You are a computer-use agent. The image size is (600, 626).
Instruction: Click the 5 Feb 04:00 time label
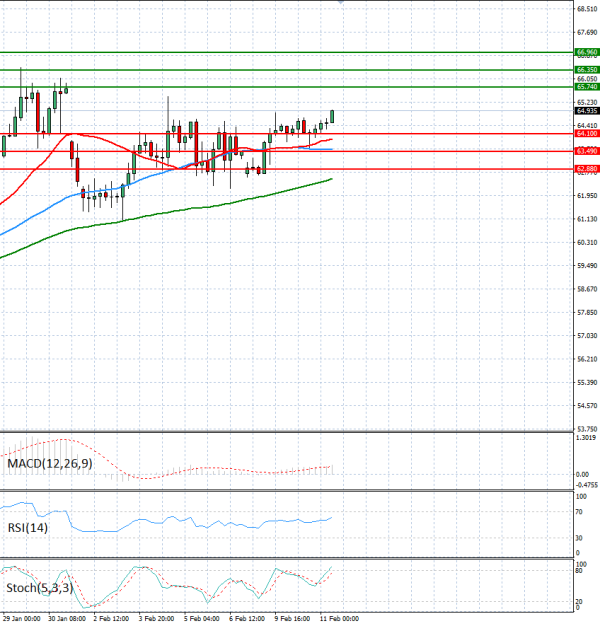[202, 620]
